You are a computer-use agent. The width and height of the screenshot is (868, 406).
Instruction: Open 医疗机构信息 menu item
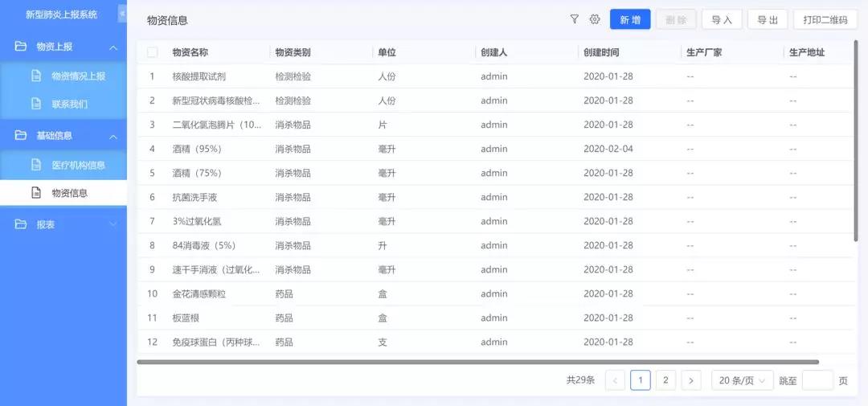(x=63, y=165)
